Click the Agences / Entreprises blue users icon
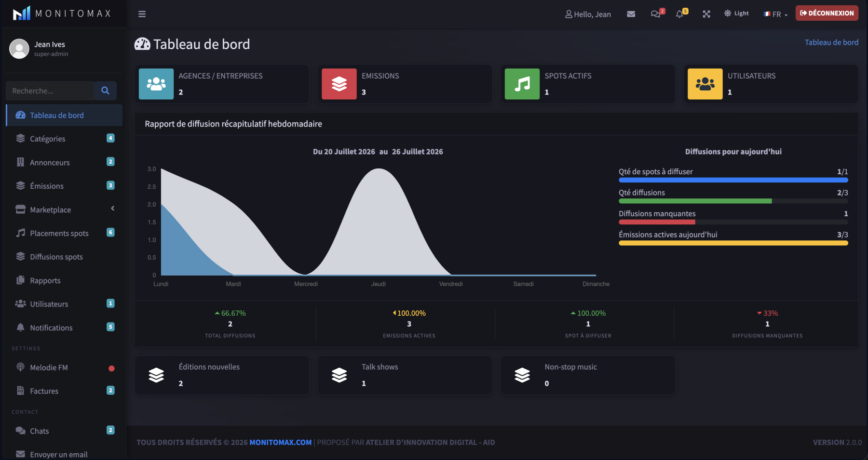Image resolution: width=868 pixels, height=460 pixels. [x=156, y=84]
